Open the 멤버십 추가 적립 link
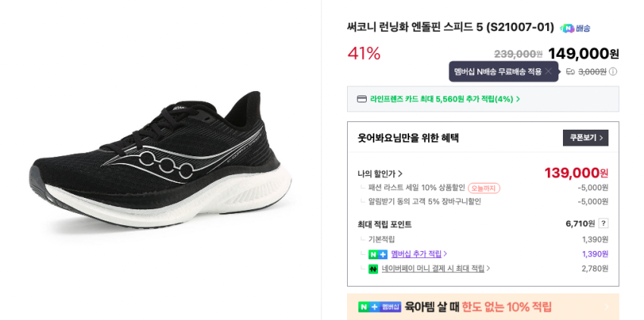Viewport: 644px width, 320px height. pyautogui.click(x=418, y=254)
